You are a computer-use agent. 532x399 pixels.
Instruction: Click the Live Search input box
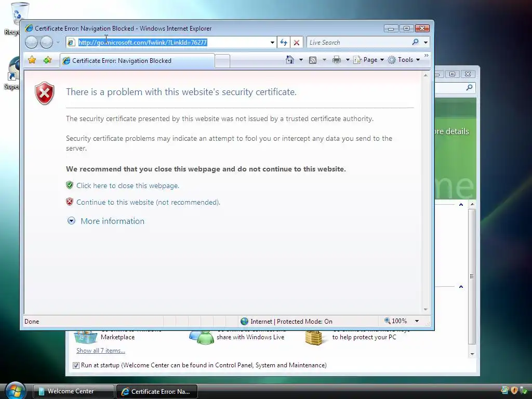(358, 43)
